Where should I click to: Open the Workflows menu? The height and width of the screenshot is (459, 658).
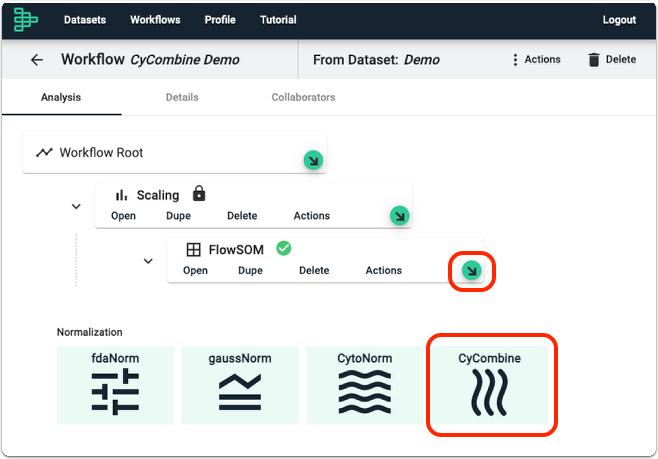pyautogui.click(x=155, y=20)
